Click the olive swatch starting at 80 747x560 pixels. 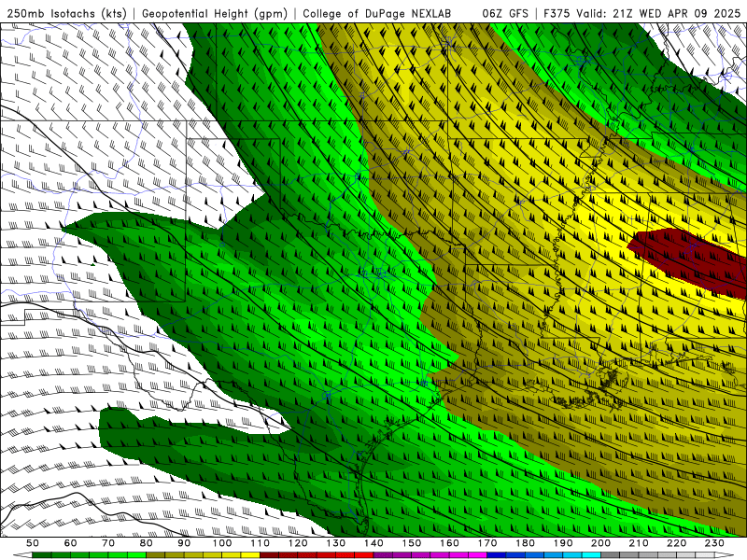[155, 555]
